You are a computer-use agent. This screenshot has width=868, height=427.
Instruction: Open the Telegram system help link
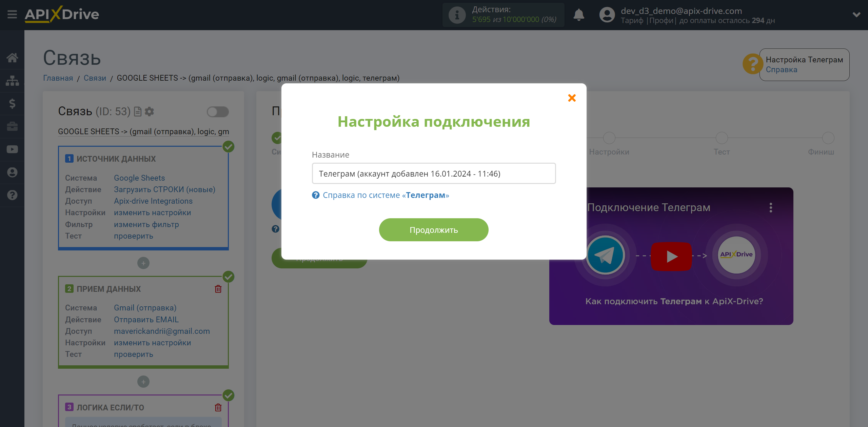pos(386,195)
